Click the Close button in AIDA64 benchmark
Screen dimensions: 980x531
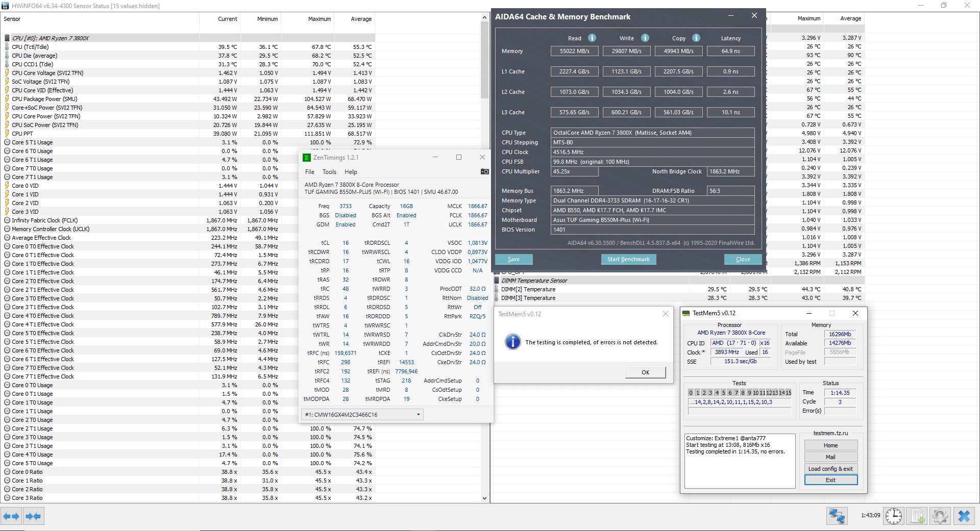pos(743,259)
